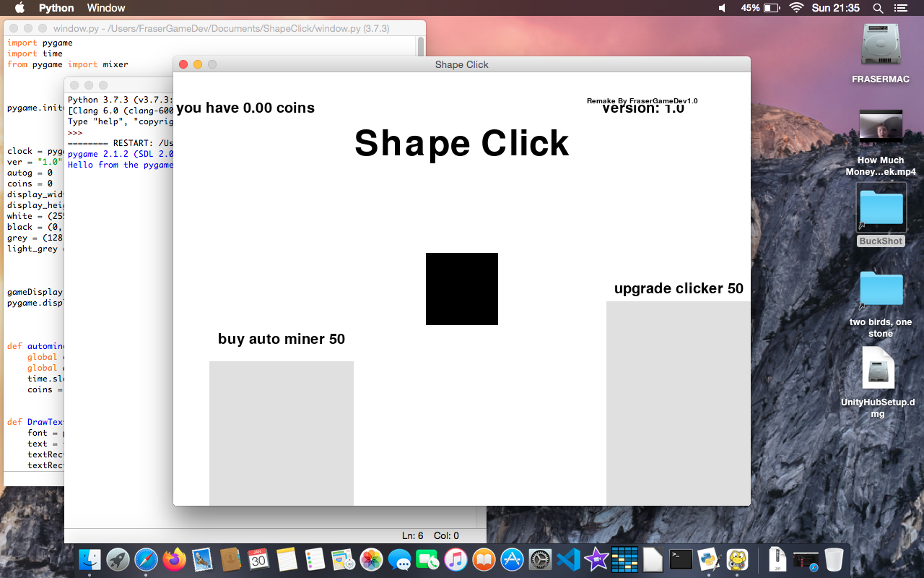Open the App Store from the Dock

[511, 558]
